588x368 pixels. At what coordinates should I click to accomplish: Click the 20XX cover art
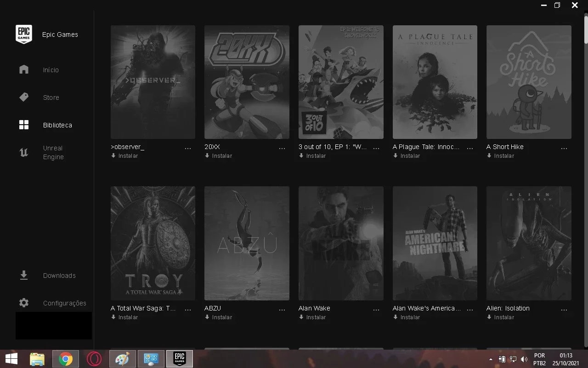click(x=247, y=82)
